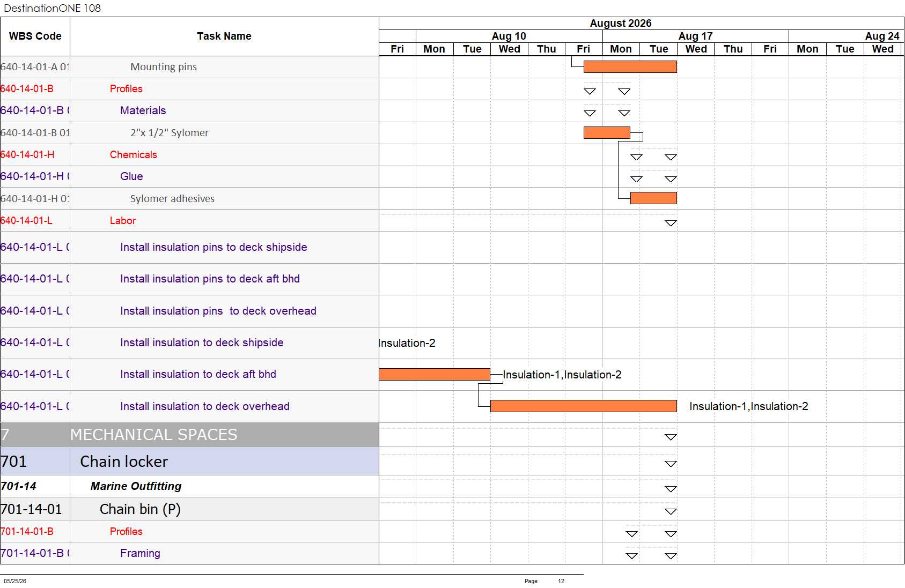
Task: Click the Sylomer adhesives orange bar
Action: tap(653, 198)
